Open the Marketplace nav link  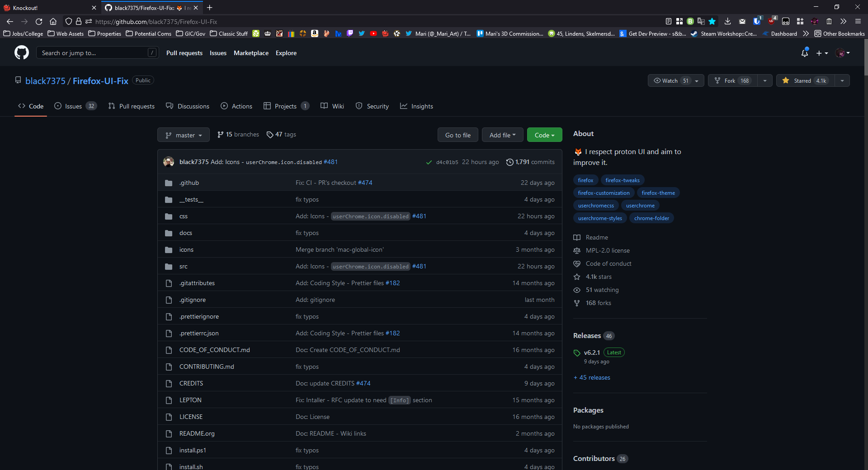point(251,53)
